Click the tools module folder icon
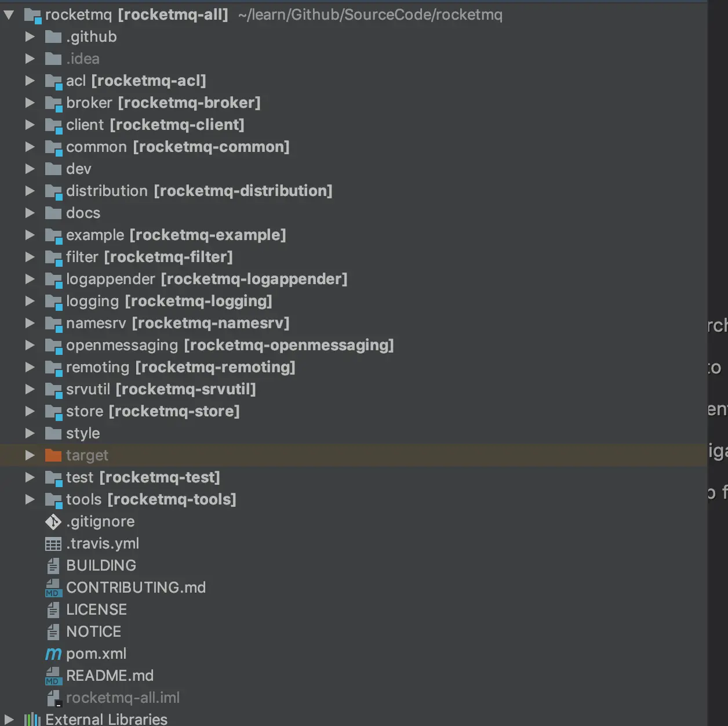 click(x=54, y=500)
